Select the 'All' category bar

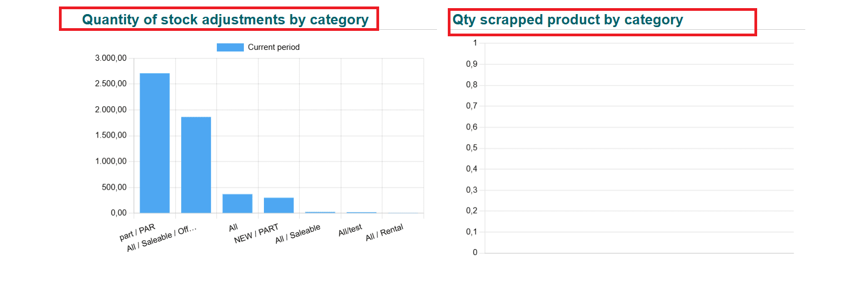[x=237, y=204]
